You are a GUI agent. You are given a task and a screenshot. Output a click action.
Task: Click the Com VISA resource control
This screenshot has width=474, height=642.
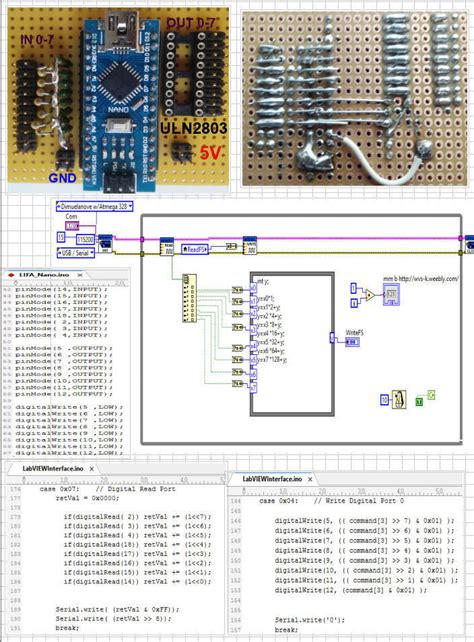point(72,226)
